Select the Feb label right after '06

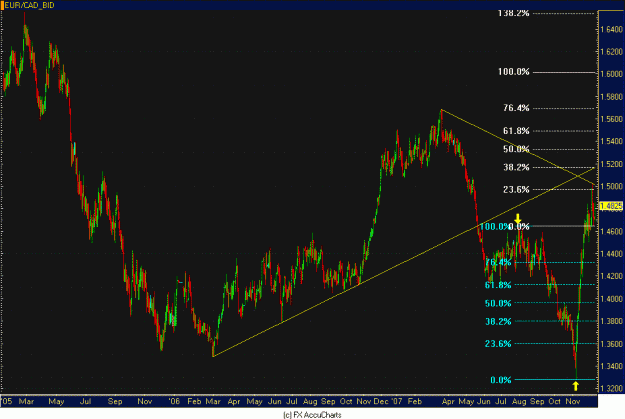pos(194,401)
